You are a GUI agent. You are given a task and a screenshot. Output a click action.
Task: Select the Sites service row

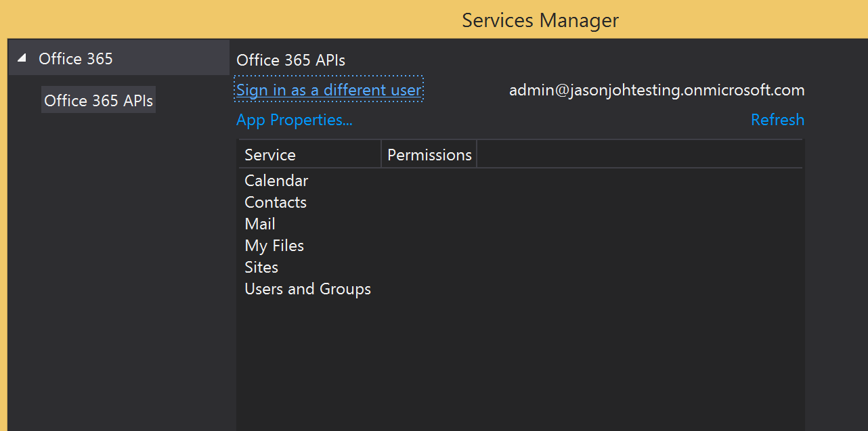coord(261,267)
